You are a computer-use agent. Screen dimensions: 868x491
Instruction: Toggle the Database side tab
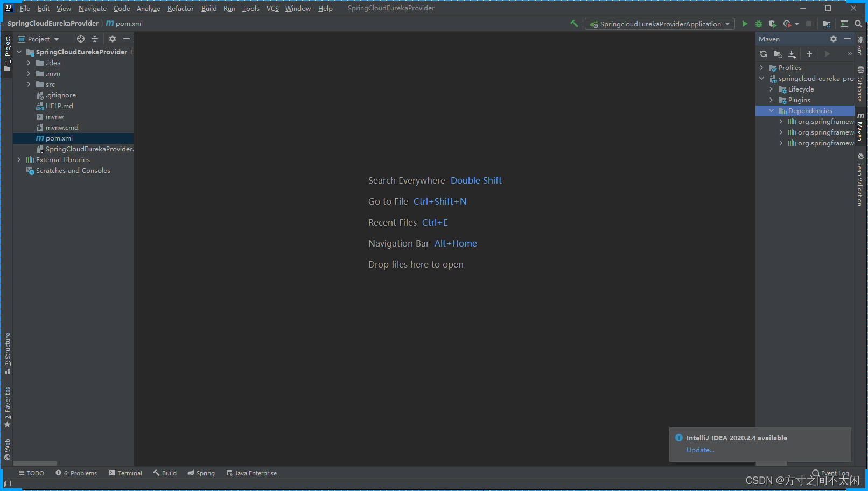tap(860, 84)
